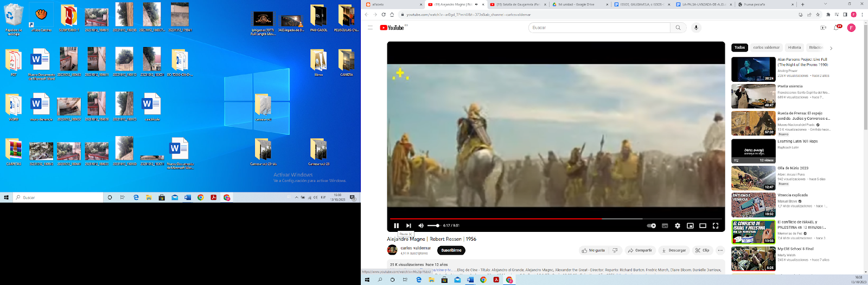
Task: Open Word from the right taskbar
Action: coord(470,280)
